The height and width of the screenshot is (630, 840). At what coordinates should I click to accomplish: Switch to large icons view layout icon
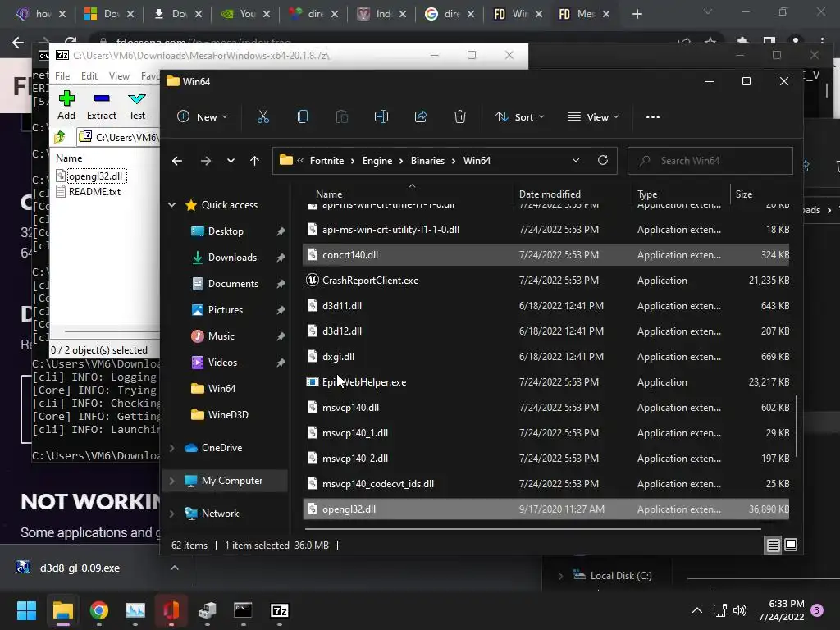(x=791, y=546)
